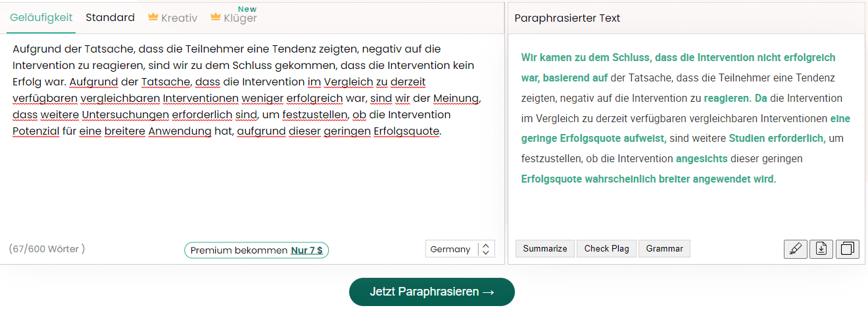Click the Jetzt Paraphrasieren button

[x=431, y=292]
